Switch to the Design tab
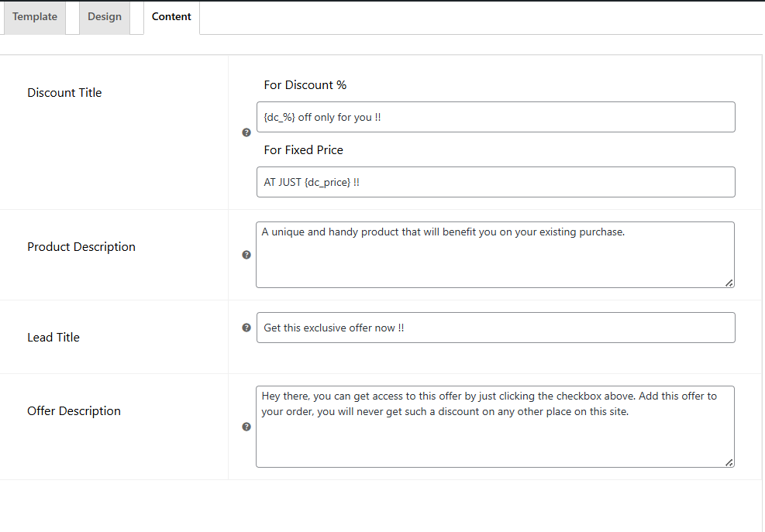The width and height of the screenshot is (765, 532). click(x=105, y=18)
